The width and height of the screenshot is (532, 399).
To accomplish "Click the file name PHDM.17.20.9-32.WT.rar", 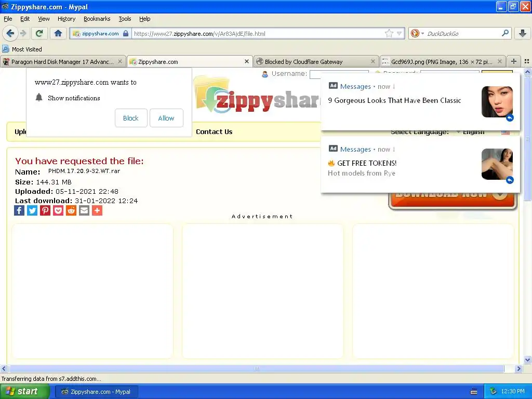I will (84, 171).
